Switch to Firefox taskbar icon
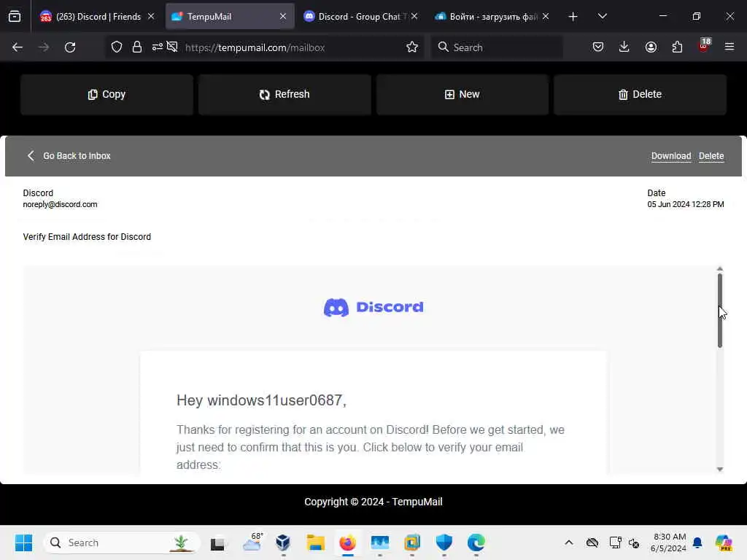Screen dimensions: 747x560 pos(347,542)
